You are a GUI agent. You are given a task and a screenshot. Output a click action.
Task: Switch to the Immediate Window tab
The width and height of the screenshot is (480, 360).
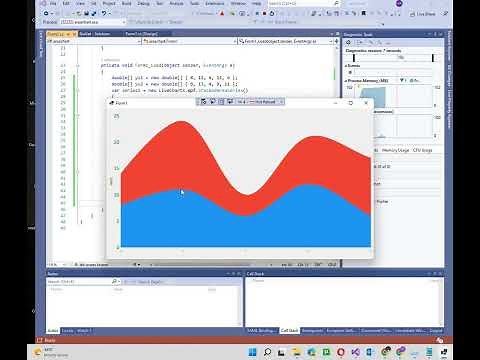(x=410, y=331)
